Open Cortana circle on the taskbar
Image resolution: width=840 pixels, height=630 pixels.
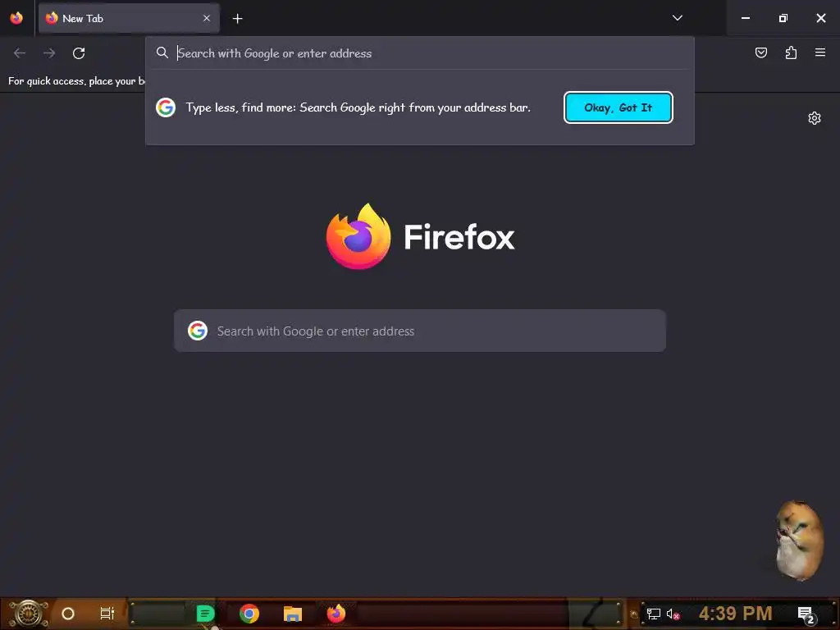68,614
